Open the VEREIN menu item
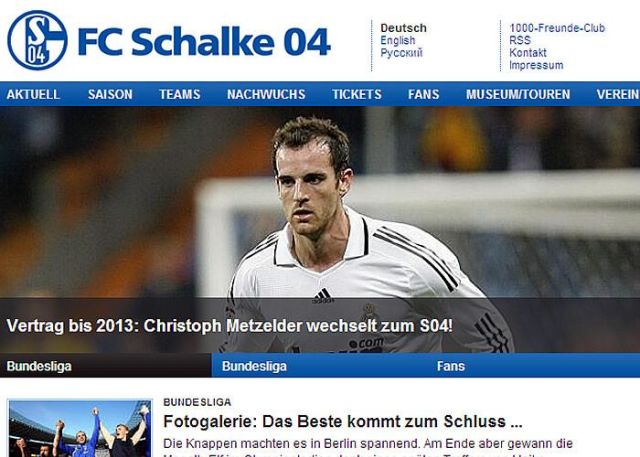This screenshot has width=640, height=457. (618, 94)
